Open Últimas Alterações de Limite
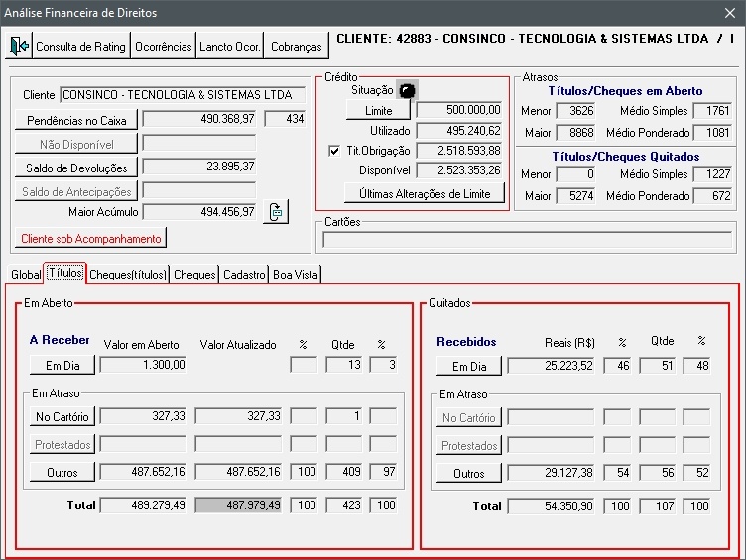Image resolution: width=746 pixels, height=560 pixels. 425,194
